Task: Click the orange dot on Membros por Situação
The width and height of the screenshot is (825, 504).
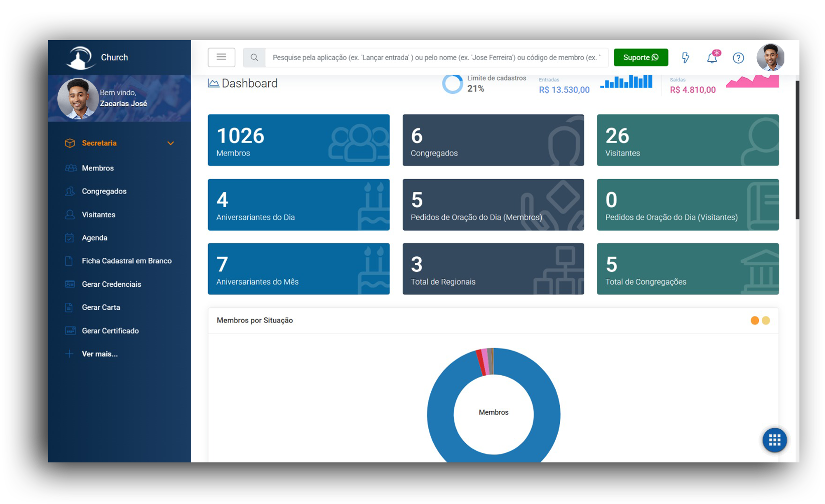Action: (x=754, y=320)
